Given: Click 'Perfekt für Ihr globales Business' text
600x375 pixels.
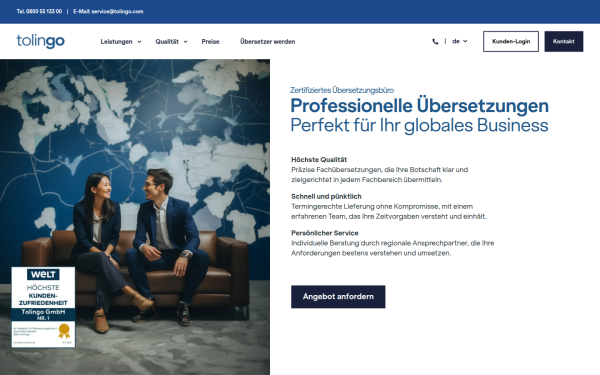Looking at the screenshot, I should (419, 125).
